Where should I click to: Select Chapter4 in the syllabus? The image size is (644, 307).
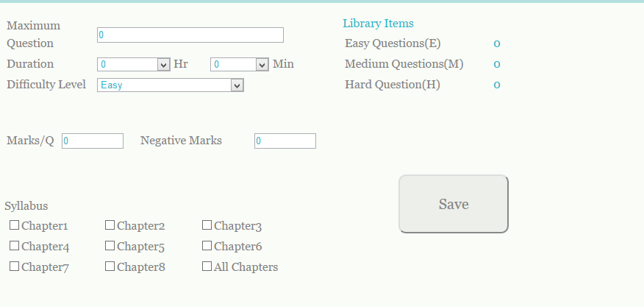click(14, 246)
